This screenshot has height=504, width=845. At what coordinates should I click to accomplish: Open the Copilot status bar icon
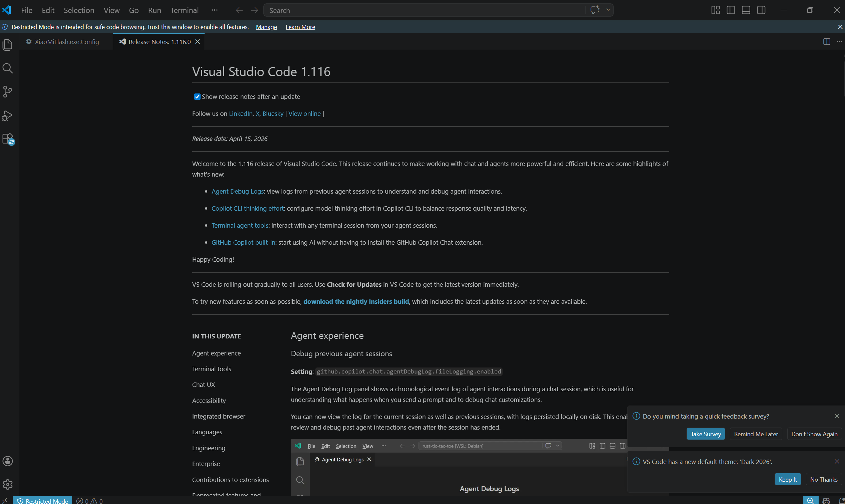tap(826, 501)
